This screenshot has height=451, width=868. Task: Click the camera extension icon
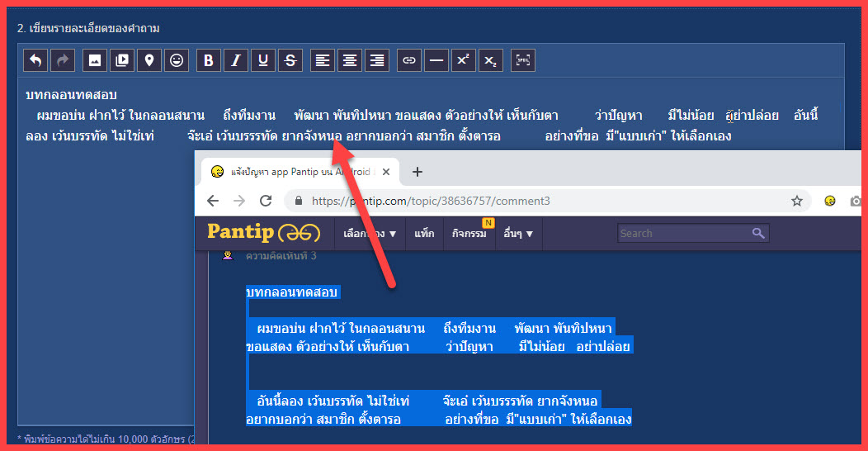(x=856, y=201)
